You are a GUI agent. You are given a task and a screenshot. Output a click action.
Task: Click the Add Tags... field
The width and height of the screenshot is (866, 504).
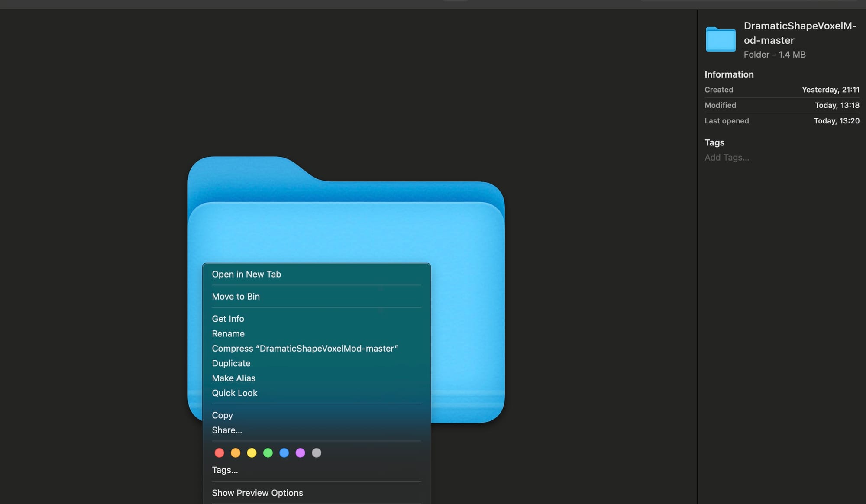(727, 158)
